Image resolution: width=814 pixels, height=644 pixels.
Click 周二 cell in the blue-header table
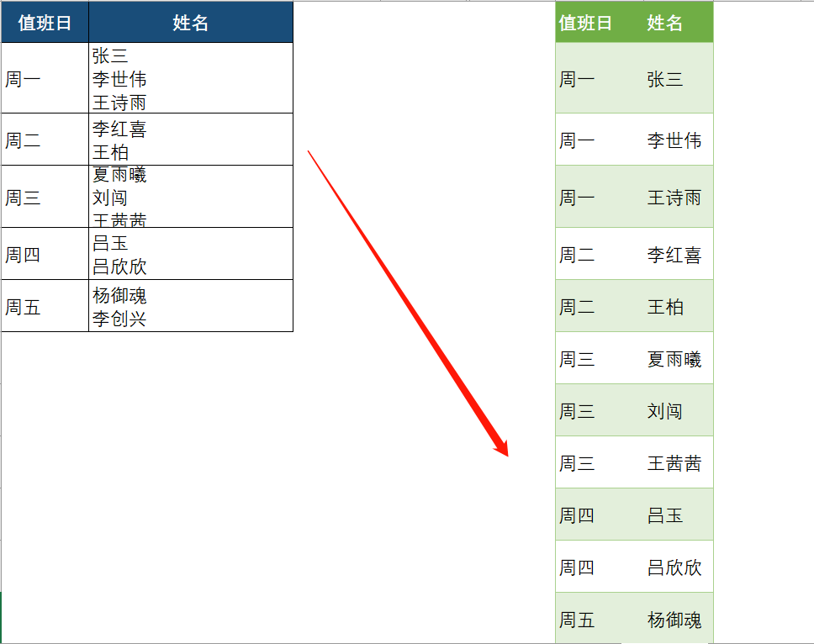pyautogui.click(x=45, y=140)
